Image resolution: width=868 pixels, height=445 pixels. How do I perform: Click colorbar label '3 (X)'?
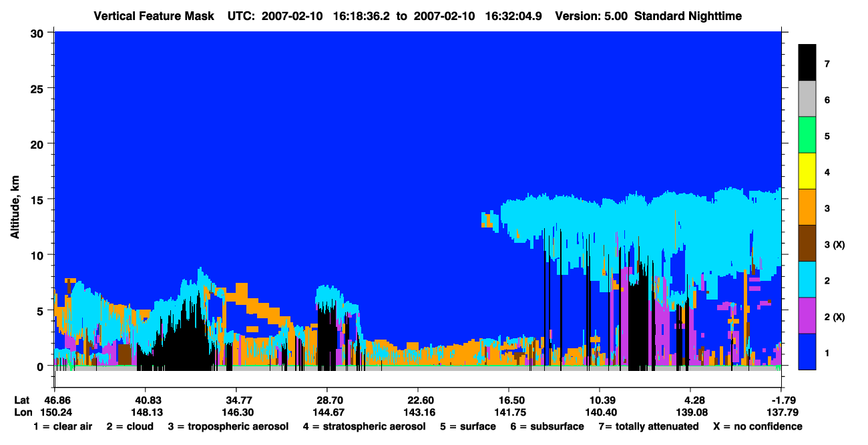835,245
